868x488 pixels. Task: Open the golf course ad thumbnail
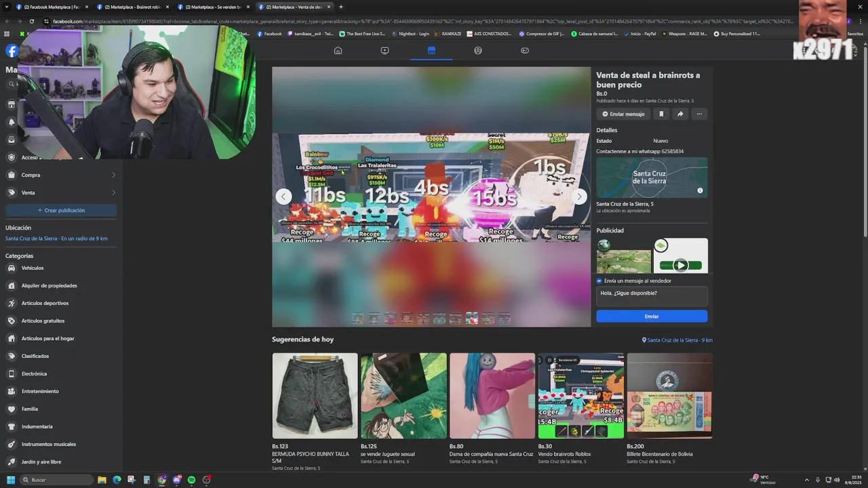coord(624,256)
